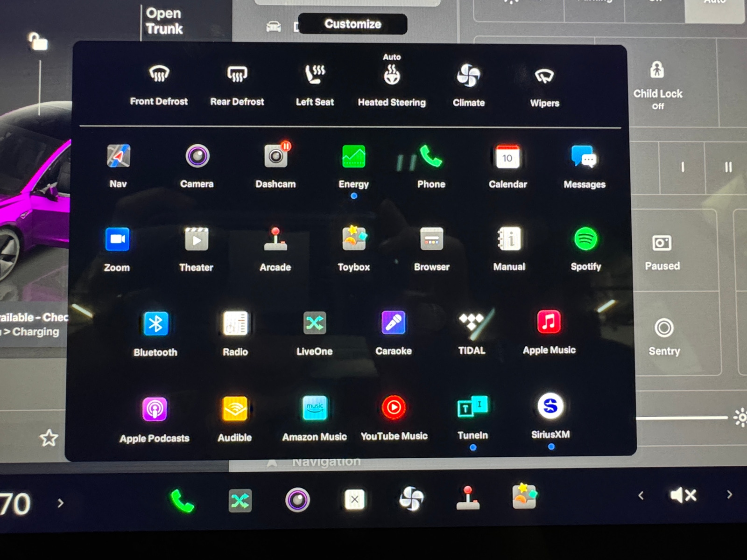Open Phone from the bottom dock
The width and height of the screenshot is (747, 560).
coord(182,501)
